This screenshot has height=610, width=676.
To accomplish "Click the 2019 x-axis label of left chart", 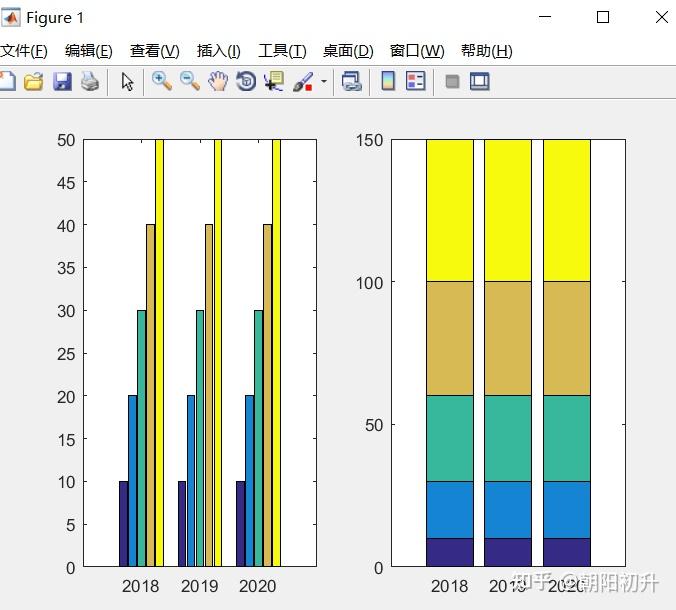I will (x=200, y=586).
